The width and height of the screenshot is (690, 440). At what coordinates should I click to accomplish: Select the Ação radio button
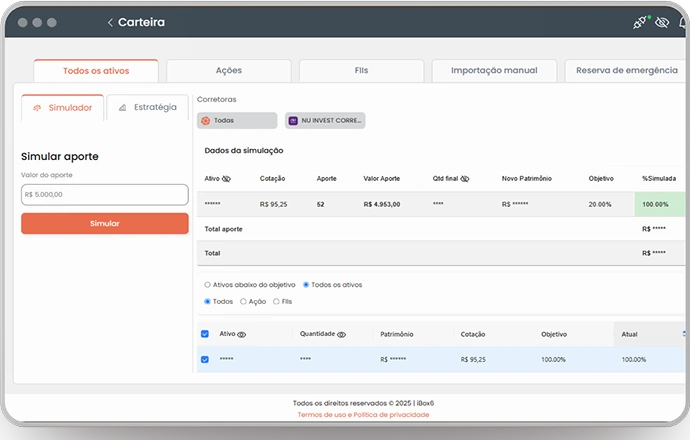click(x=243, y=301)
